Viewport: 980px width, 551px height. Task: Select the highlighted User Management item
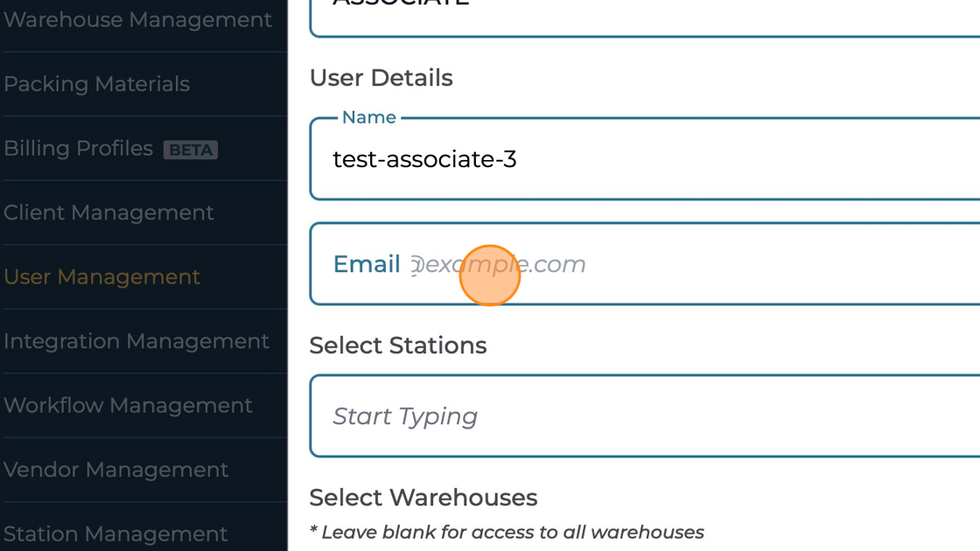pos(101,277)
